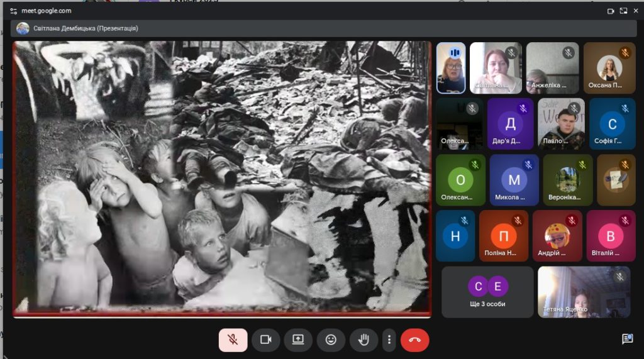This screenshot has width=644, height=359.
Task: Click the shared presentation photo
Action: point(222,177)
